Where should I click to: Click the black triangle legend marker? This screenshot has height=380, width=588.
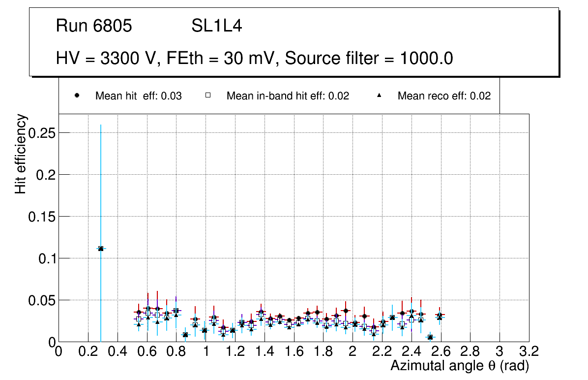tap(379, 96)
